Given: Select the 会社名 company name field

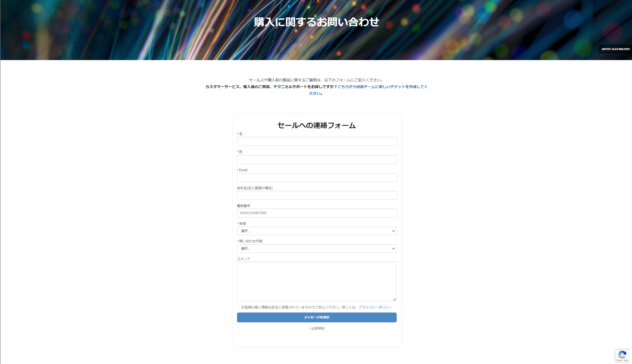Looking at the screenshot, I should (317, 195).
